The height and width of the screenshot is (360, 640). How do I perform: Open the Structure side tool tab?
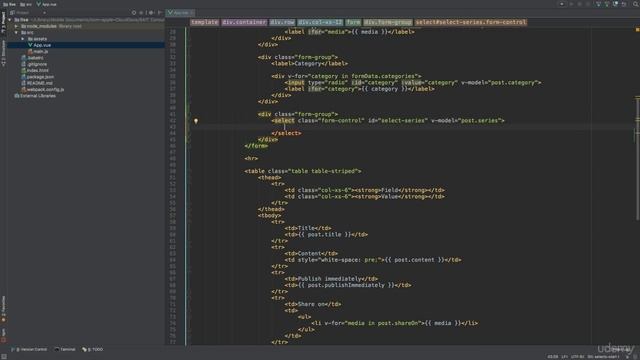point(4,53)
